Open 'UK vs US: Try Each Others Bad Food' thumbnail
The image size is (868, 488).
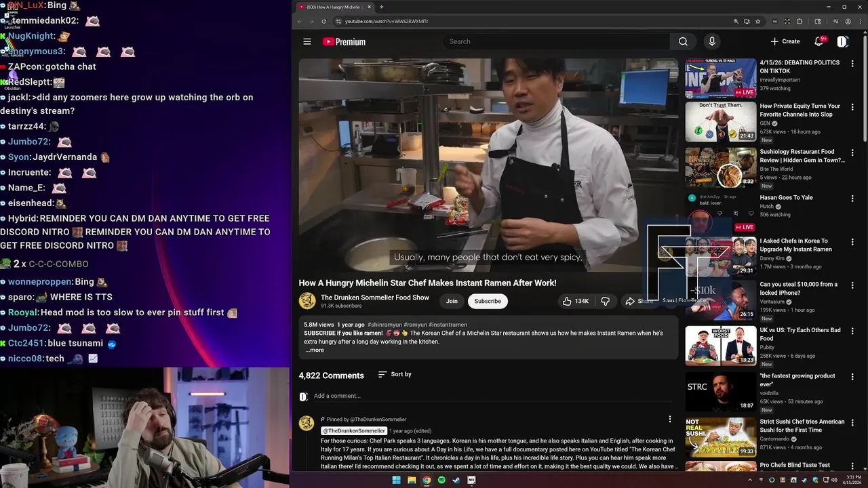pyautogui.click(x=720, y=346)
